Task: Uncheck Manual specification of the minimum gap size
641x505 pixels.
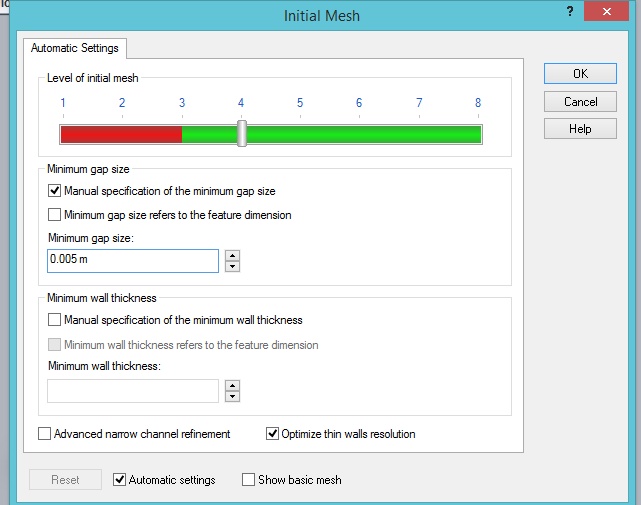Action: 54,191
